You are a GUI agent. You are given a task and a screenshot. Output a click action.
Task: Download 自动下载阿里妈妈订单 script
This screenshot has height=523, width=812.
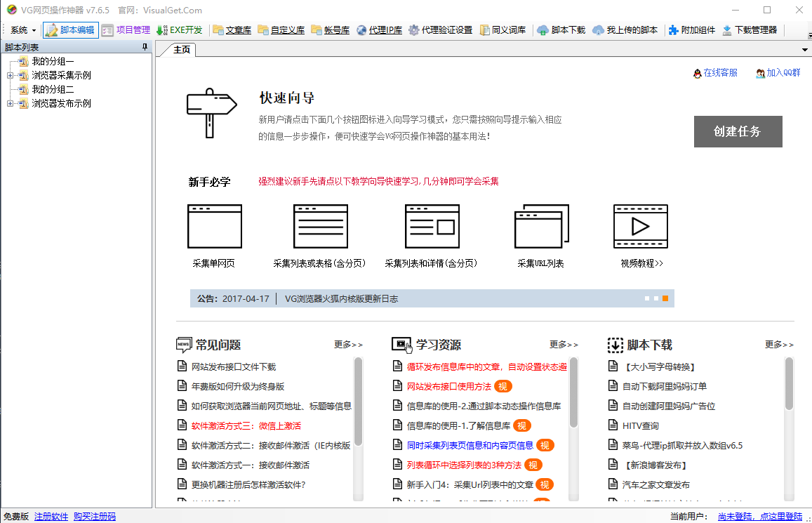tap(665, 386)
